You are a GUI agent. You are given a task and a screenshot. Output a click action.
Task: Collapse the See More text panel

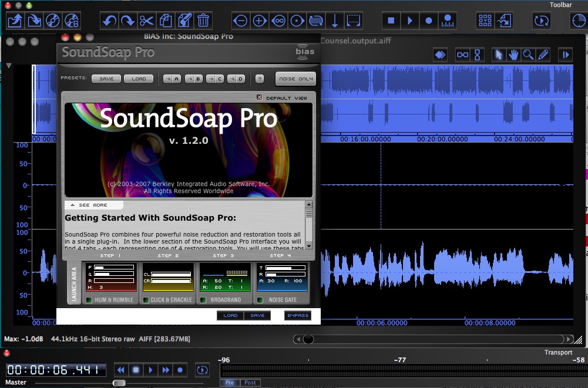(93, 205)
